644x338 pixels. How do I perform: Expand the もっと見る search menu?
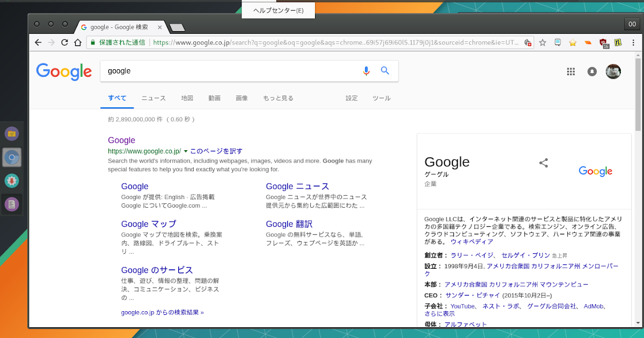point(278,98)
